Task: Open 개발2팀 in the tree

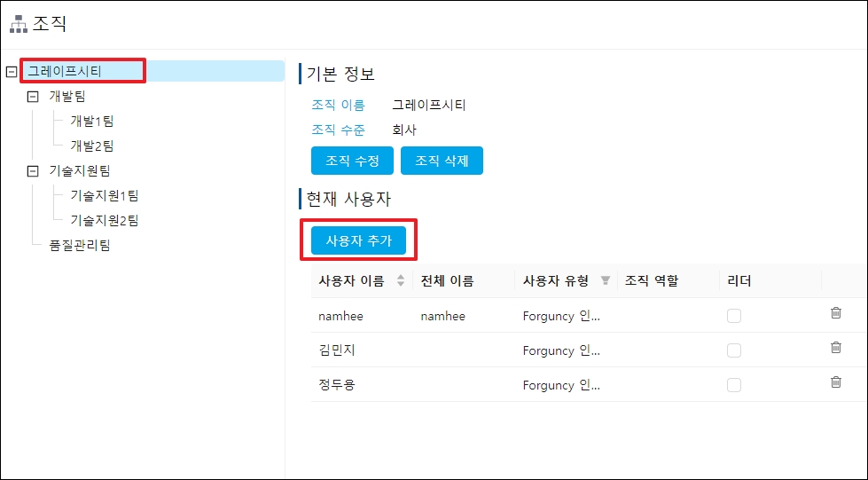Action: point(92,146)
